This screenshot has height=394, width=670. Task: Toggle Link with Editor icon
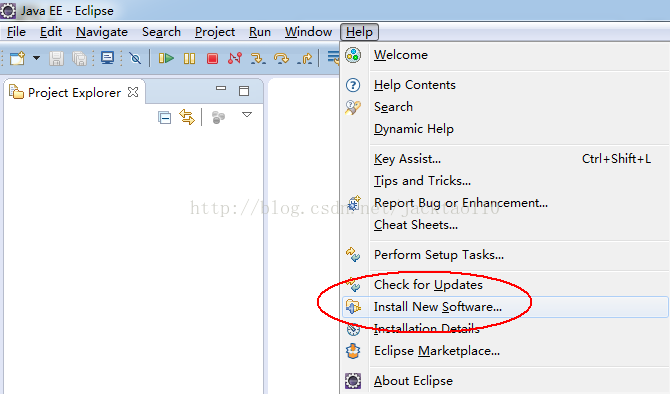(187, 117)
